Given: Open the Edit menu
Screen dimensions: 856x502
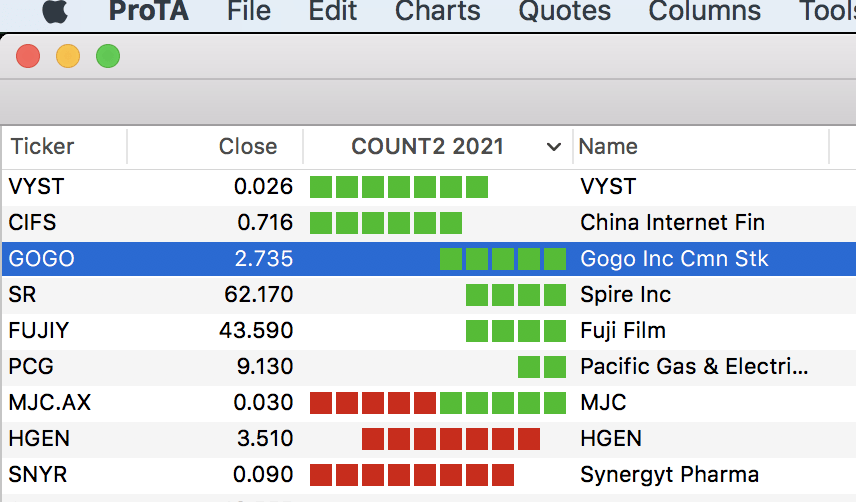Looking at the screenshot, I should [332, 11].
